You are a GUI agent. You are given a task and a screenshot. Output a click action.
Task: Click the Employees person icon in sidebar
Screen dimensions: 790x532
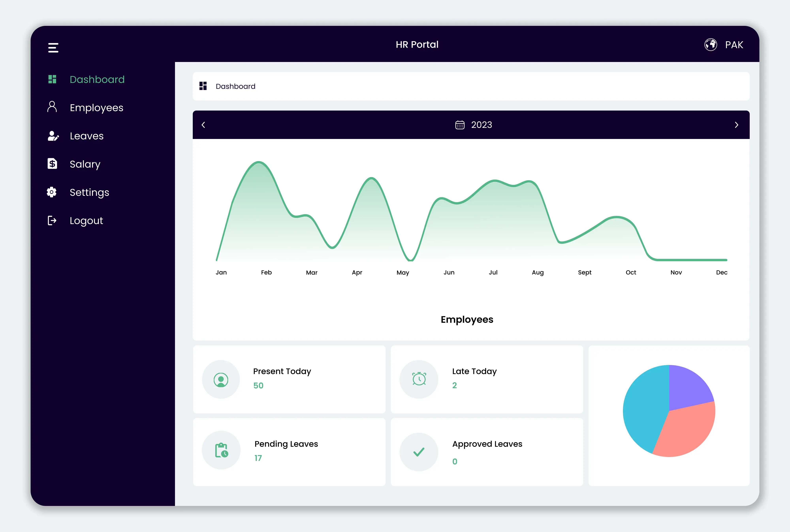click(x=52, y=107)
